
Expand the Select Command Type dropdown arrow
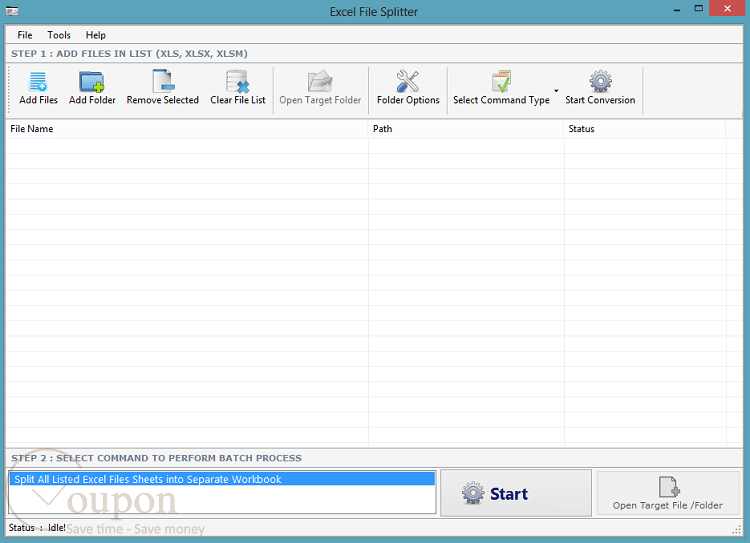pyautogui.click(x=556, y=90)
